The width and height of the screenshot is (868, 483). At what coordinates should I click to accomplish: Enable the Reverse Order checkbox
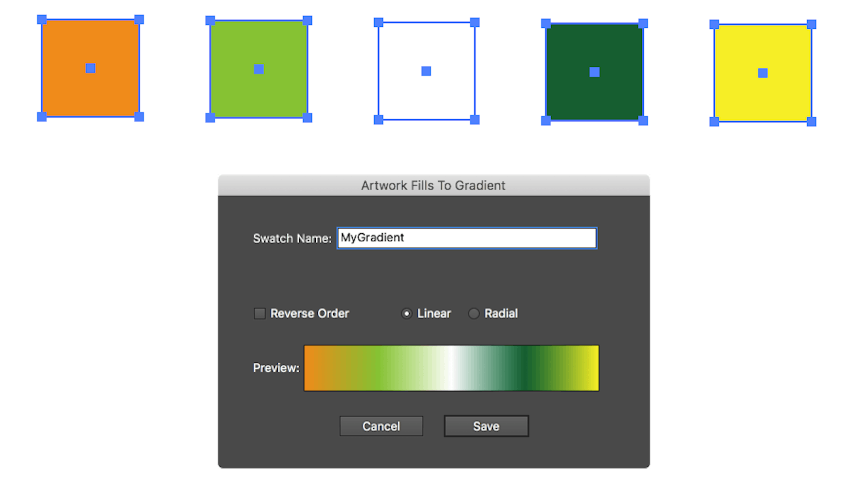pyautogui.click(x=259, y=314)
